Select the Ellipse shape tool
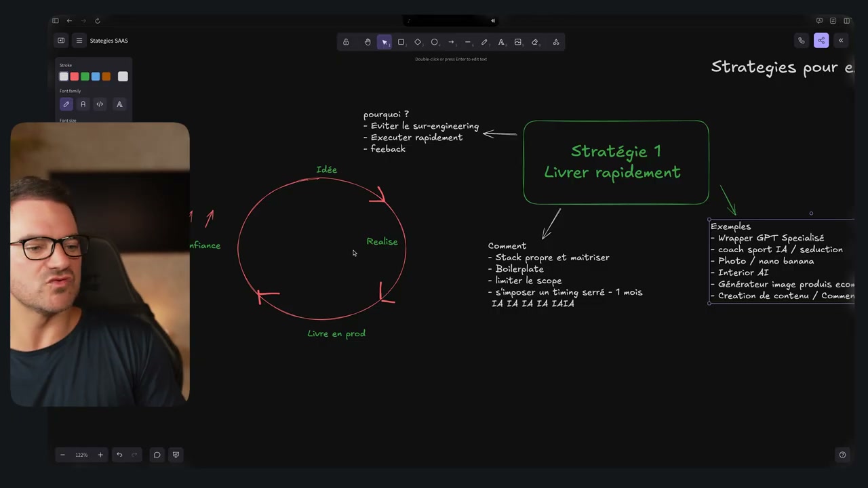The image size is (868, 488). point(434,42)
